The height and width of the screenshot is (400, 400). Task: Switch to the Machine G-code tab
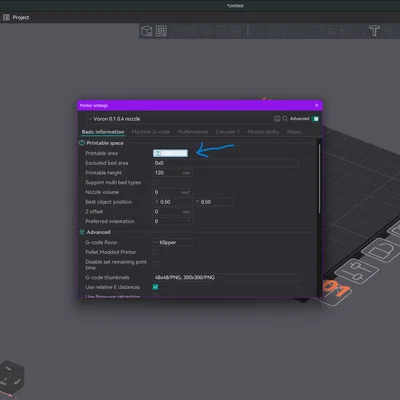click(151, 132)
